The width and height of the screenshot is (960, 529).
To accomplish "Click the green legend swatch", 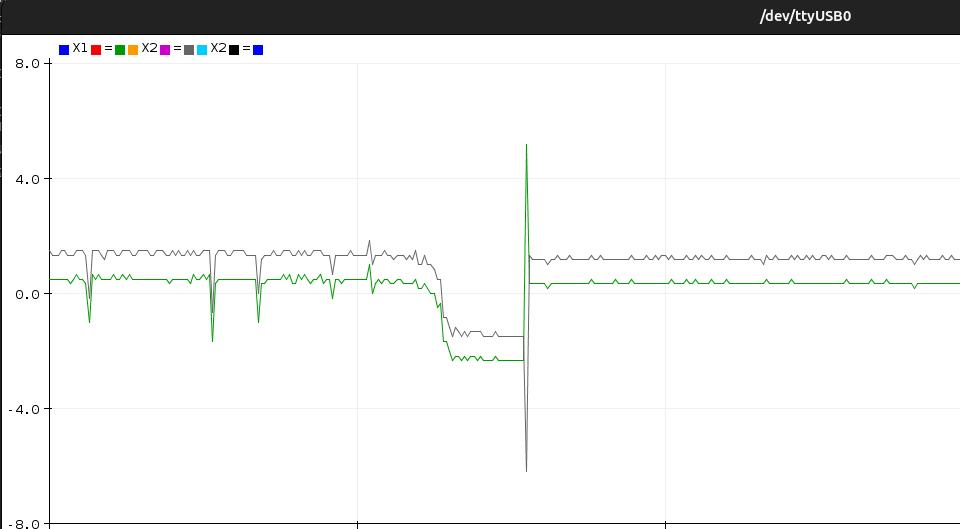I will pos(120,50).
